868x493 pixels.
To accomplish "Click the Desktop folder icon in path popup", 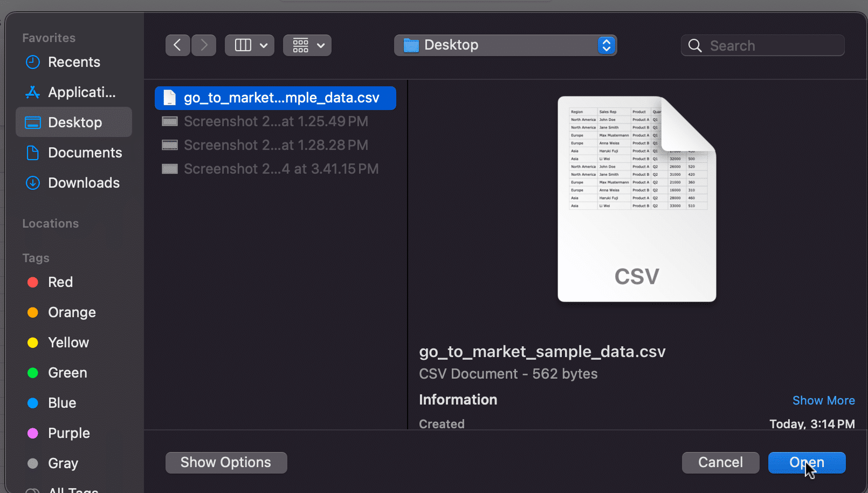I will [411, 45].
